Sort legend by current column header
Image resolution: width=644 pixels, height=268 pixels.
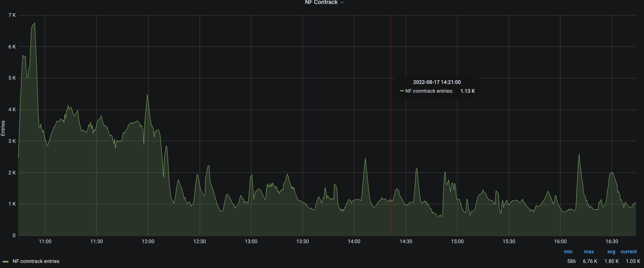pos(629,252)
